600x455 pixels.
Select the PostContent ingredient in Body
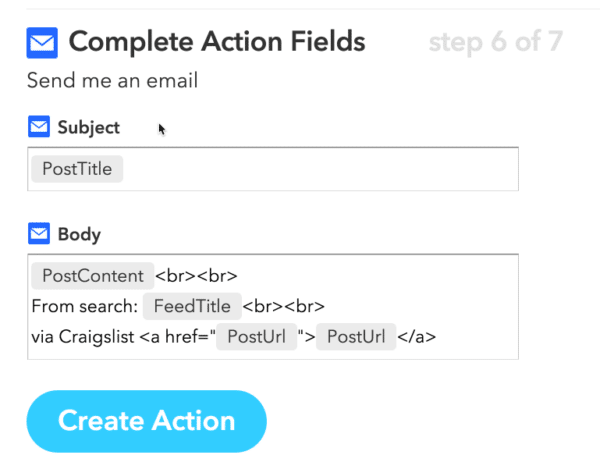coord(92,275)
